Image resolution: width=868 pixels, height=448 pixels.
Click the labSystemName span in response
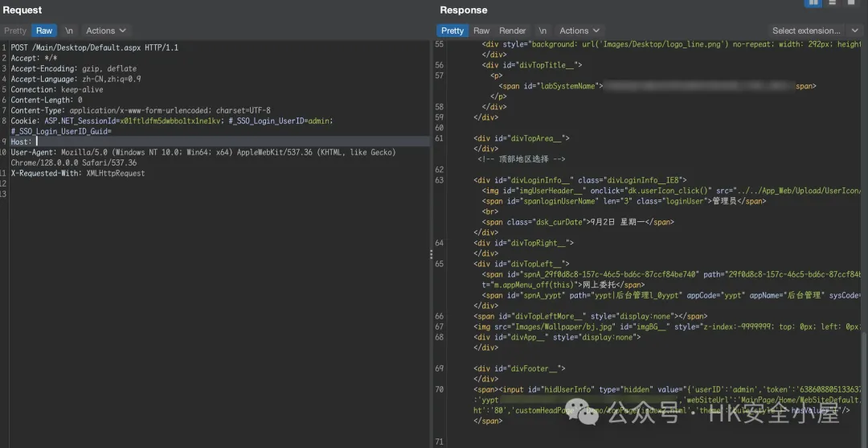657,86
